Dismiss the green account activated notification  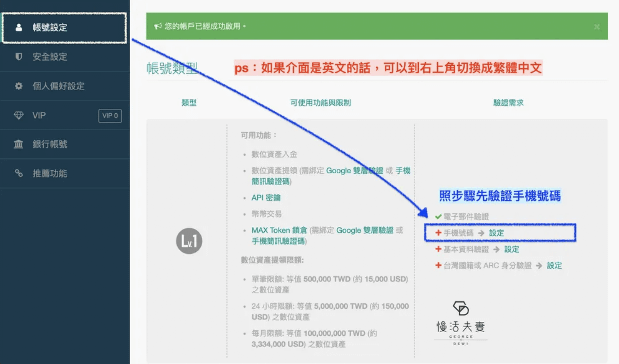pos(597,27)
